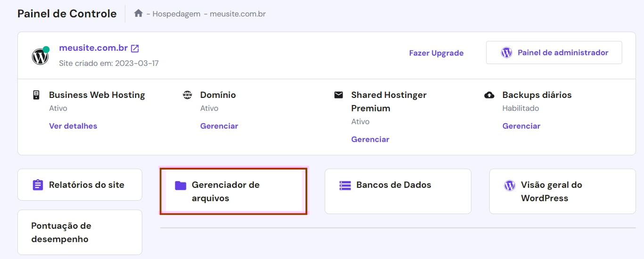Click Ver detalhes under Business Web Hosting
This screenshot has width=644, height=259.
click(73, 126)
